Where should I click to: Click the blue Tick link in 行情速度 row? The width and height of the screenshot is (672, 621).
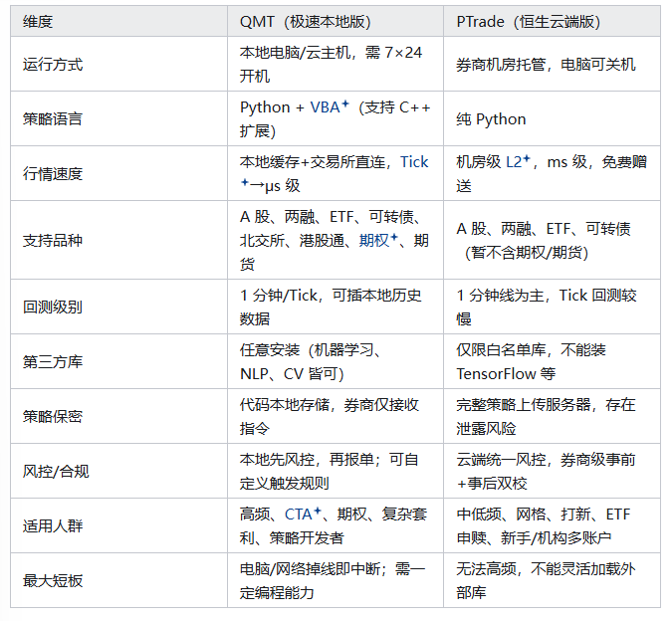tap(414, 161)
